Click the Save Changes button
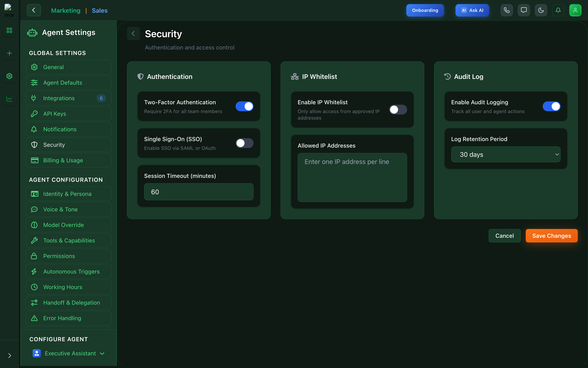The height and width of the screenshot is (368, 588). [551, 236]
